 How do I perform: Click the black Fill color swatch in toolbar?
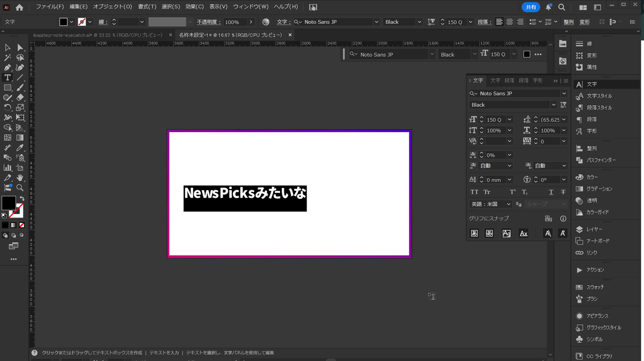click(9, 203)
